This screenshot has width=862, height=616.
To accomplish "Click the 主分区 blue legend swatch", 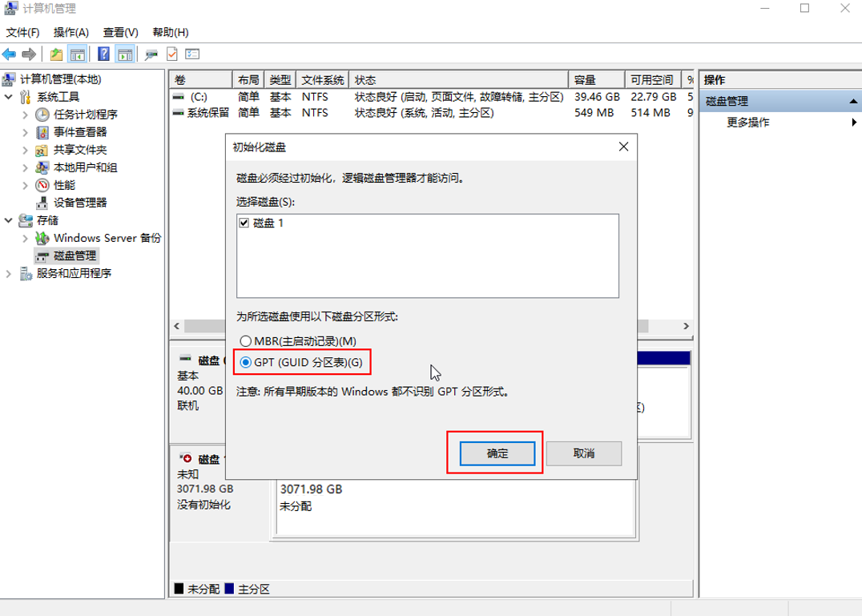I will click(229, 589).
